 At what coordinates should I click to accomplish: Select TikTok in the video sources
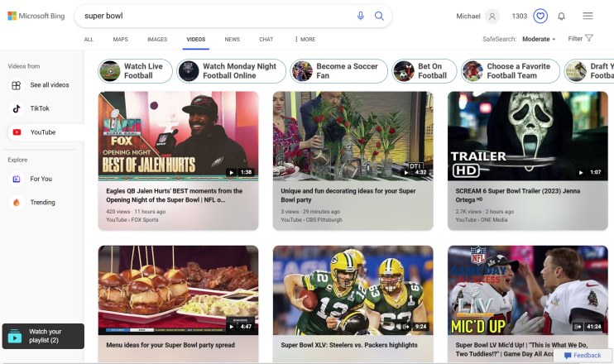click(39, 108)
